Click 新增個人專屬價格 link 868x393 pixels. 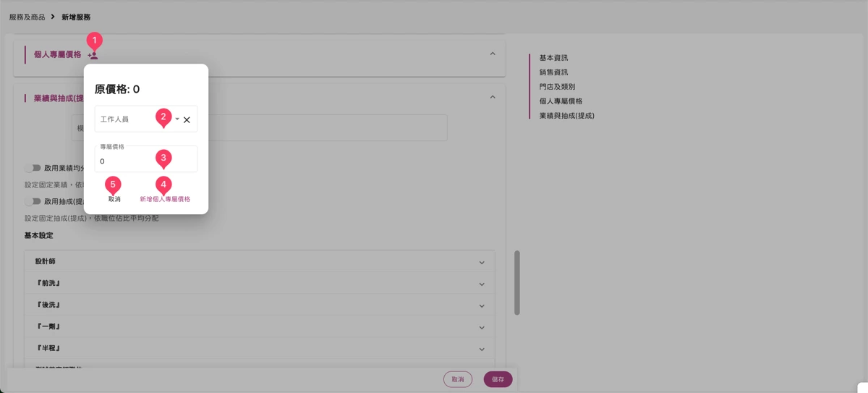165,199
